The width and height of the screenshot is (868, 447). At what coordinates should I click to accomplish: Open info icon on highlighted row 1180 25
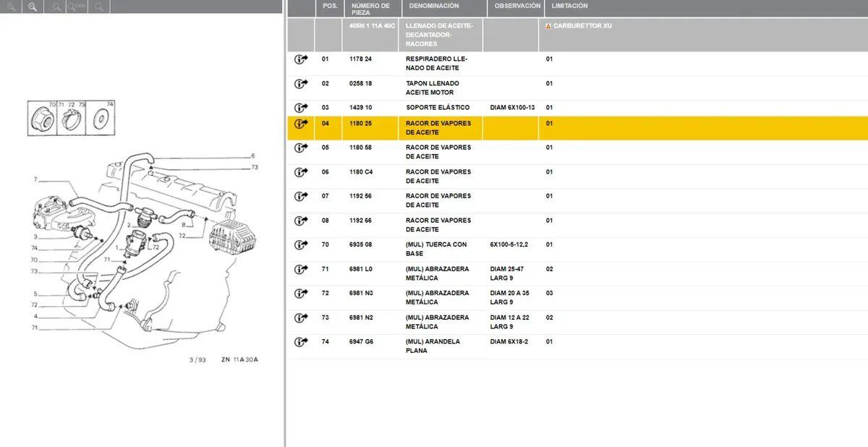pos(301,124)
